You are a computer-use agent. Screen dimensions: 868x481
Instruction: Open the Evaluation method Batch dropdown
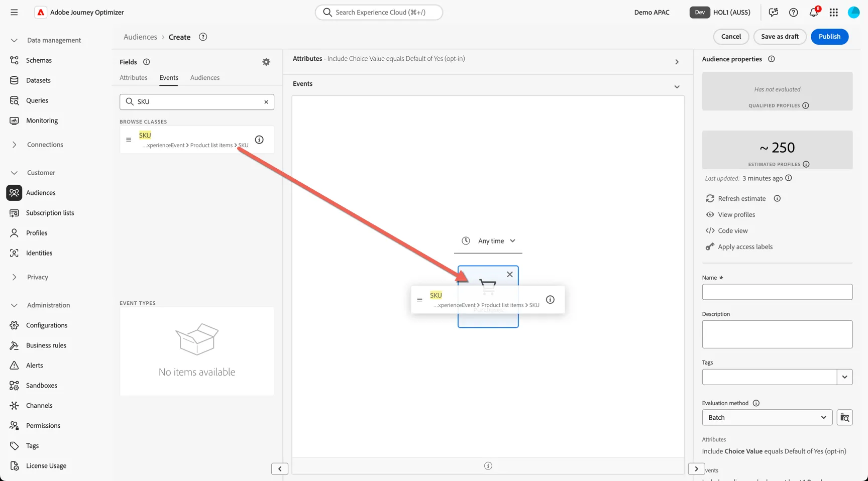(x=767, y=417)
